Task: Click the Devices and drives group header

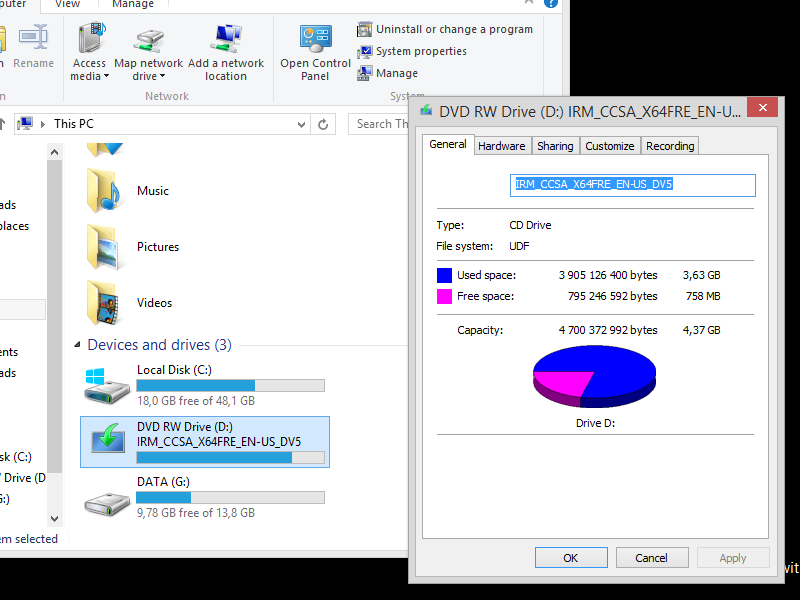Action: 159,345
